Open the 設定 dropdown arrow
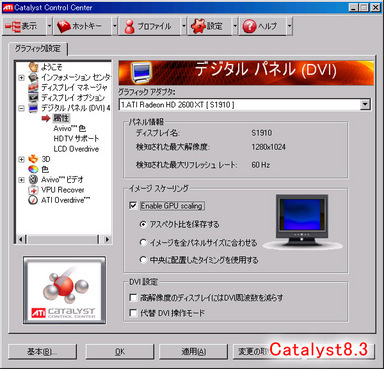 (x=235, y=26)
